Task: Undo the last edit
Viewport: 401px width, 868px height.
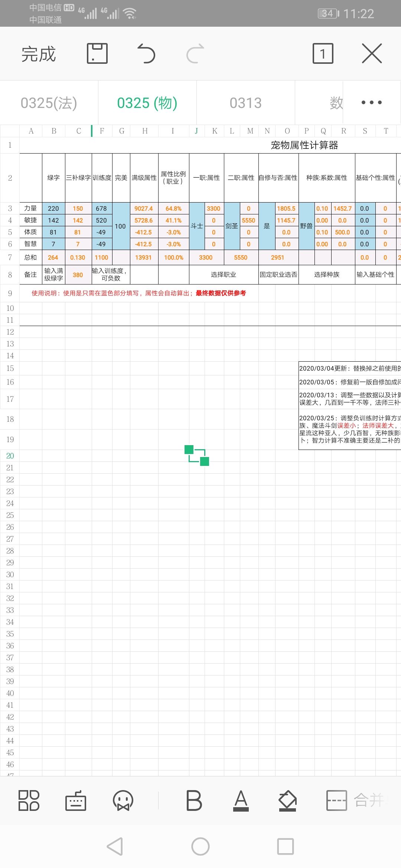Action: pyautogui.click(x=146, y=53)
